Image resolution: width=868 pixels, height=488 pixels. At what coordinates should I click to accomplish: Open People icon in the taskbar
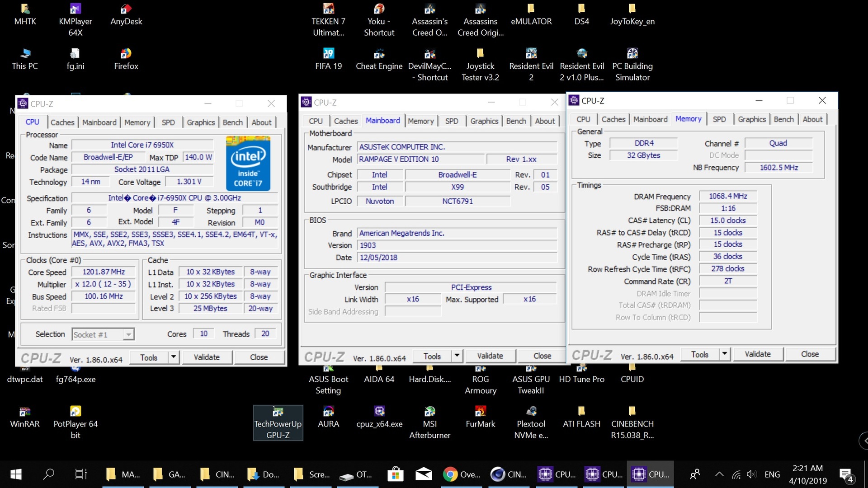coord(695,474)
